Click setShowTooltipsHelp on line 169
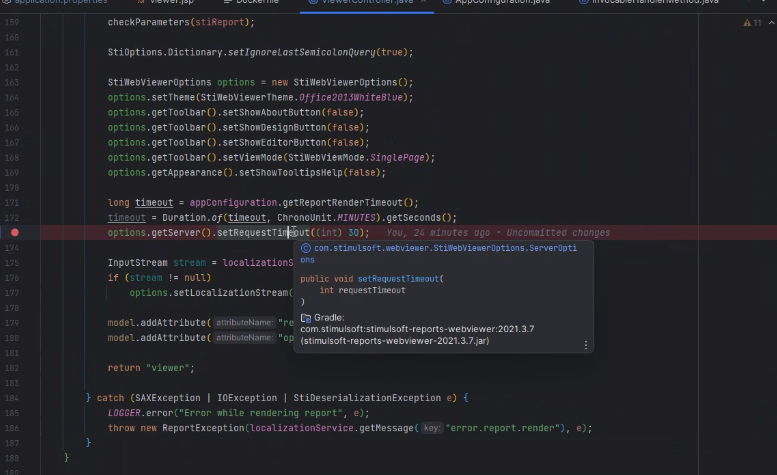This screenshot has width=777, height=475. 291,173
